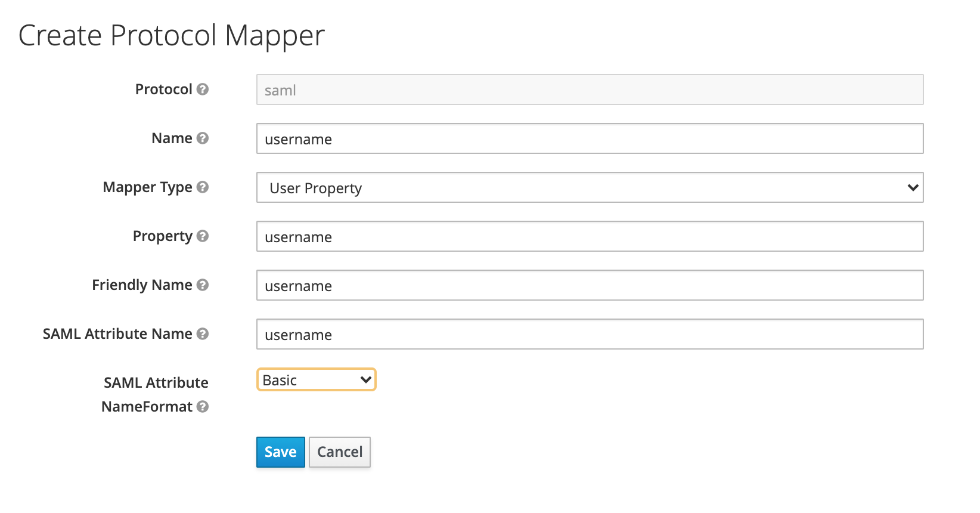Click the SAML Attribute Name help icon

(x=203, y=334)
